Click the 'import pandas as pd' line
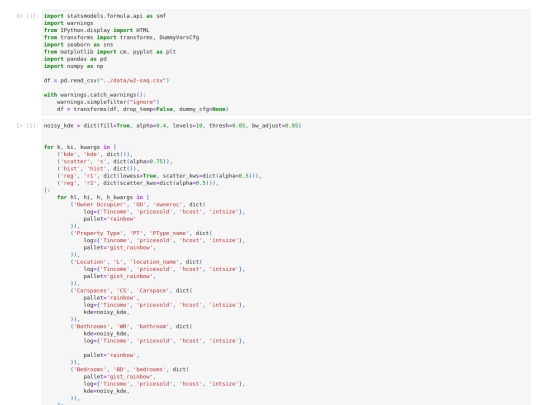The height and width of the screenshot is (405, 540). click(75, 59)
